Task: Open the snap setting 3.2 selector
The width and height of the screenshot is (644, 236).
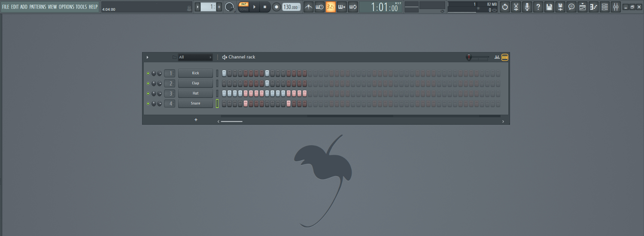Action: point(331,7)
